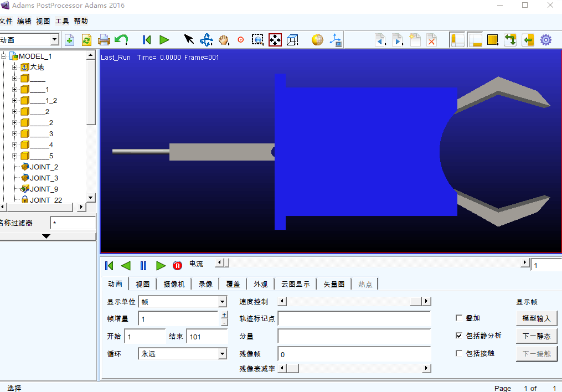Viewport: 562px width, 392px height.
Task: Go to next page icon
Action: point(398,40)
